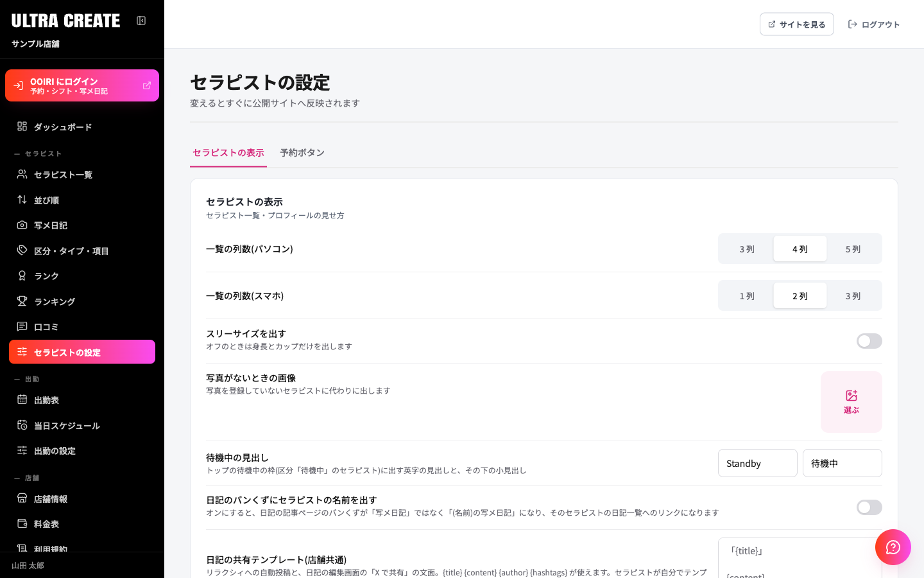Select 2 列 for smartphone column count
The image size is (924, 578).
[x=800, y=295]
